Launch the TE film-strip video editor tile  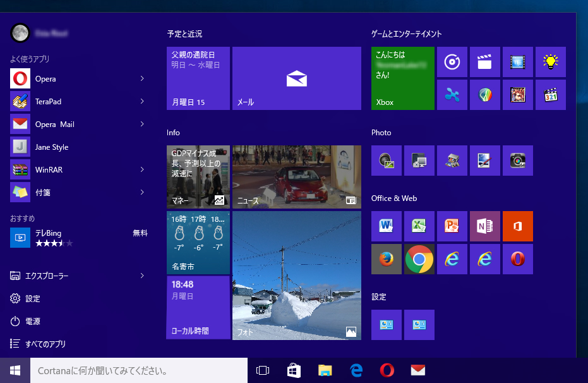click(517, 62)
